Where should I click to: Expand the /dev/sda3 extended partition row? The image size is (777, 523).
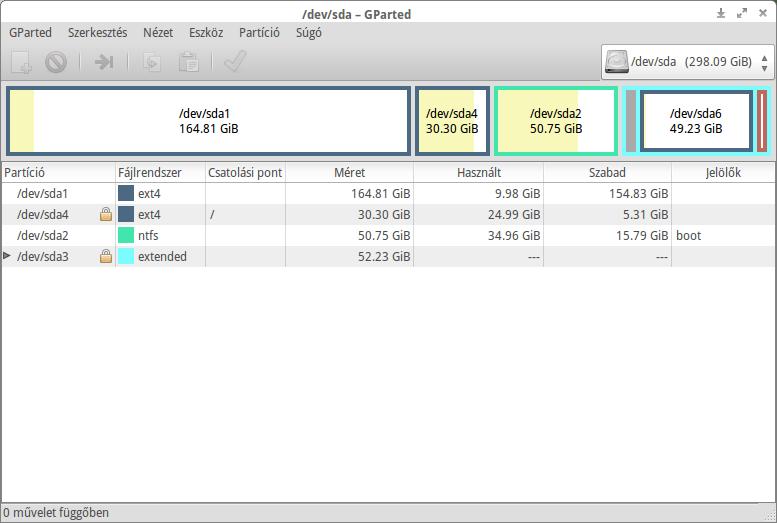point(7,256)
